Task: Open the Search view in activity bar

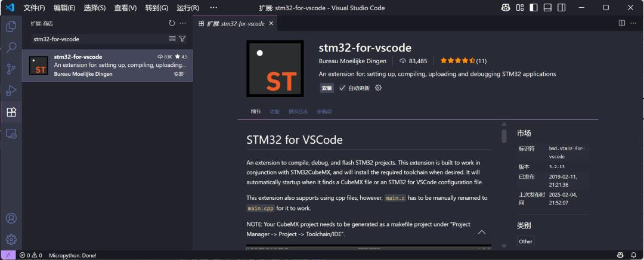Action: tap(11, 47)
